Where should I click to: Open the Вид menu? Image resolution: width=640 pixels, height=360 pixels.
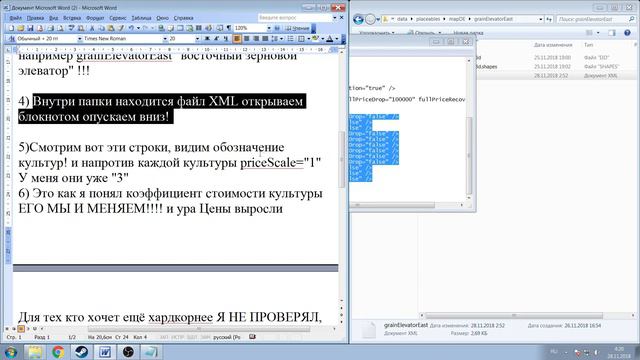[53, 18]
